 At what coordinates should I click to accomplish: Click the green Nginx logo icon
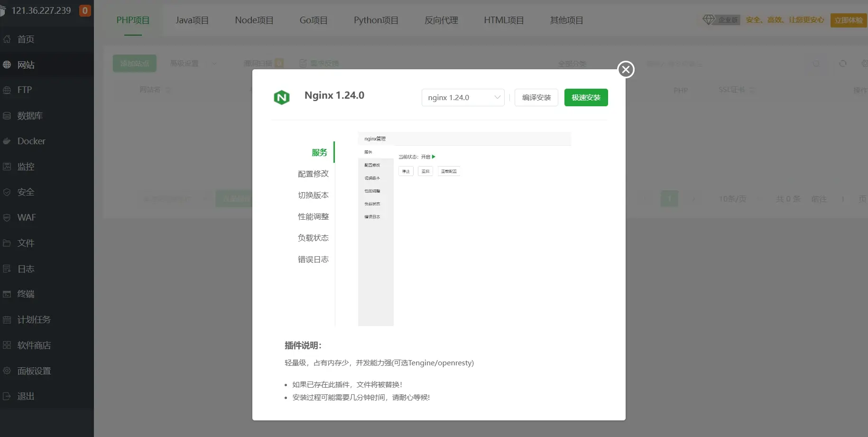(282, 97)
